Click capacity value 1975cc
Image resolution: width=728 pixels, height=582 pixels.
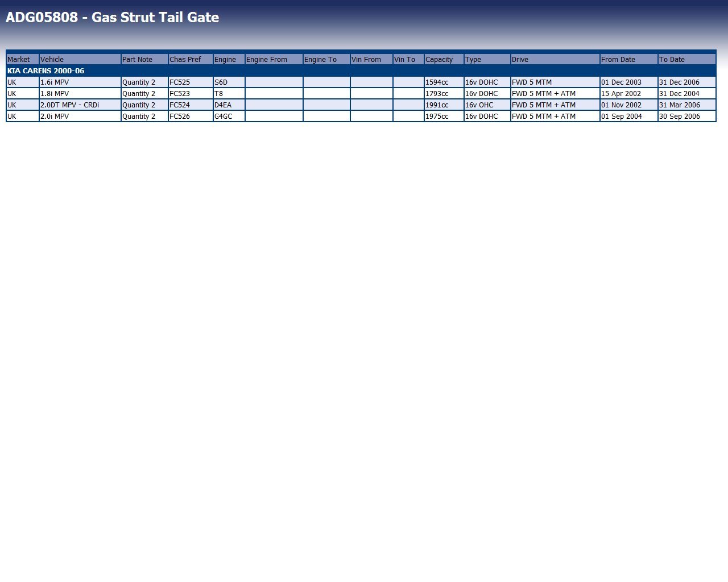point(444,116)
